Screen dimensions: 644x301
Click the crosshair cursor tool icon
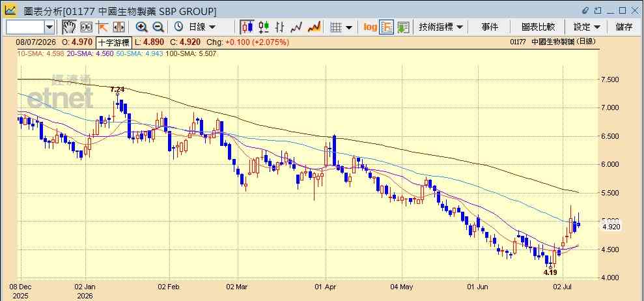click(102, 27)
